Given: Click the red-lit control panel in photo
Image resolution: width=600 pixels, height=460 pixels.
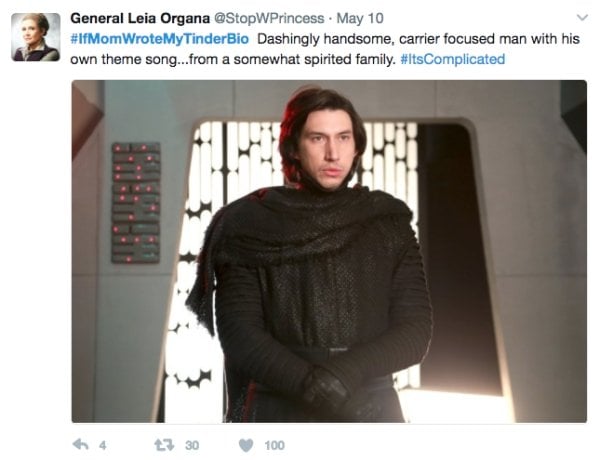Looking at the screenshot, I should (136, 203).
